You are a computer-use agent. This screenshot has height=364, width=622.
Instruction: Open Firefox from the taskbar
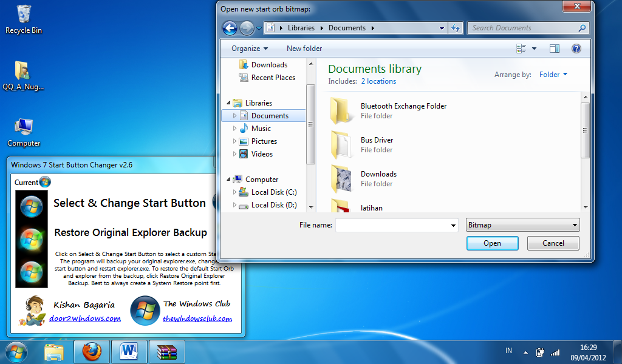(92, 352)
